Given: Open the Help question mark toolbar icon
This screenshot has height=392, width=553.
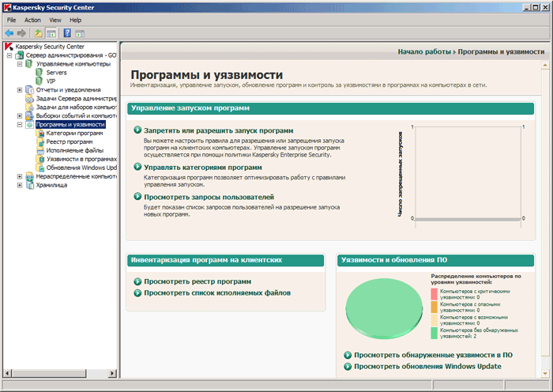Looking at the screenshot, I should coord(67,33).
